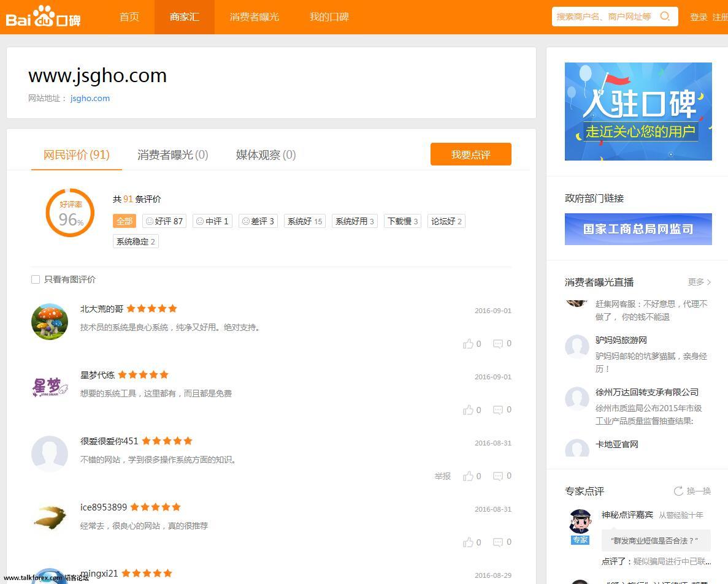Open 赶集网客服 exposure text
Image resolution: width=728 pixels, height=584 pixels.
(651, 310)
